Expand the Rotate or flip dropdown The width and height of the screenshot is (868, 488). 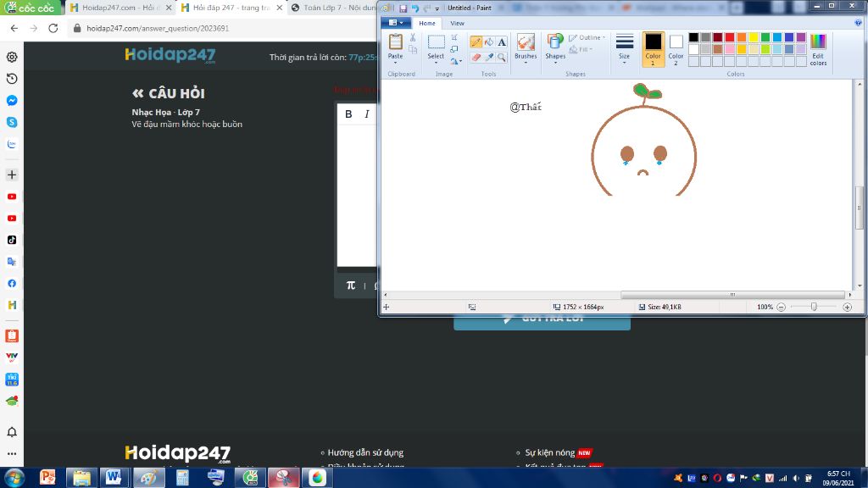pos(456,61)
